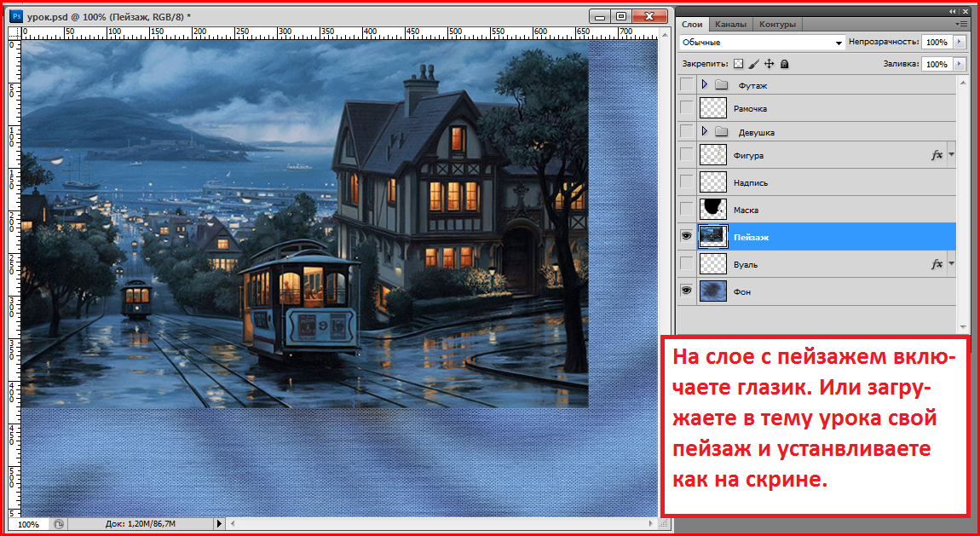Image resolution: width=980 pixels, height=536 pixels.
Task: Open the status bar info arrow menu
Action: tap(219, 524)
